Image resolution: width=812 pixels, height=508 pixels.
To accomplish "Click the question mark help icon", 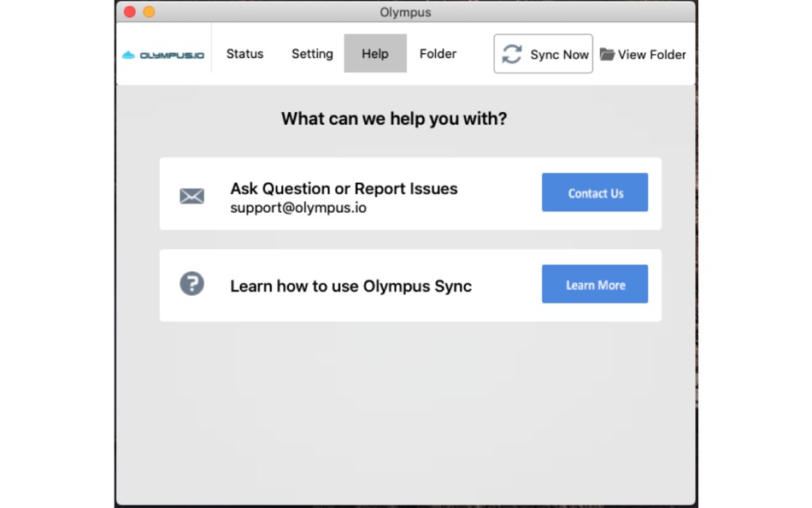I will [x=191, y=284].
